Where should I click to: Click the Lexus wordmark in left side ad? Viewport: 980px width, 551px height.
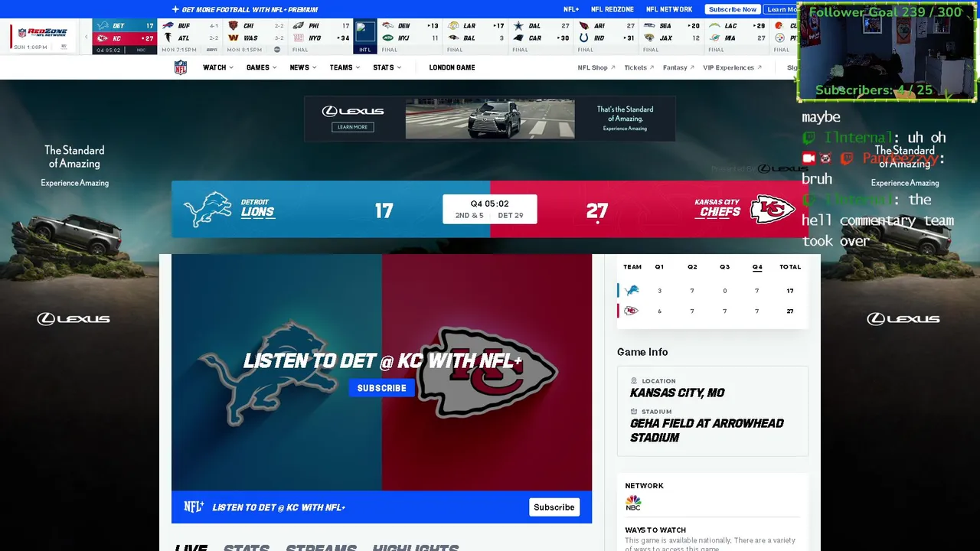pyautogui.click(x=73, y=318)
